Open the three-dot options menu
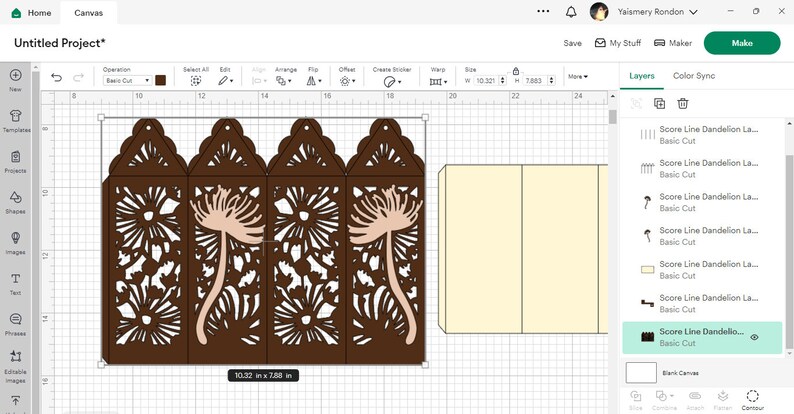This screenshot has width=794, height=414. coord(543,11)
